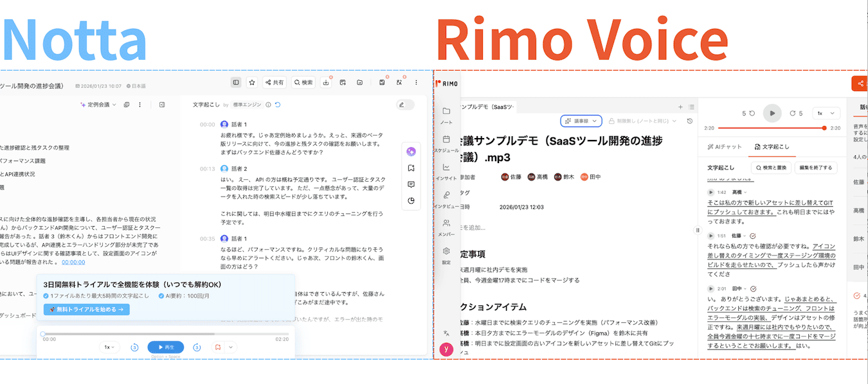Click the info icon next to 標準エンジン
868x384 pixels.
268,105
